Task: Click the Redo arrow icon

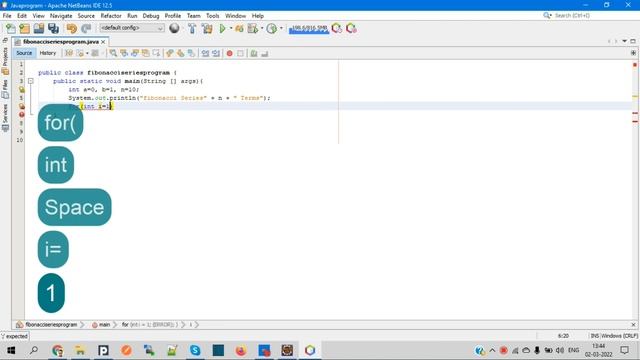Action: pos(86,28)
